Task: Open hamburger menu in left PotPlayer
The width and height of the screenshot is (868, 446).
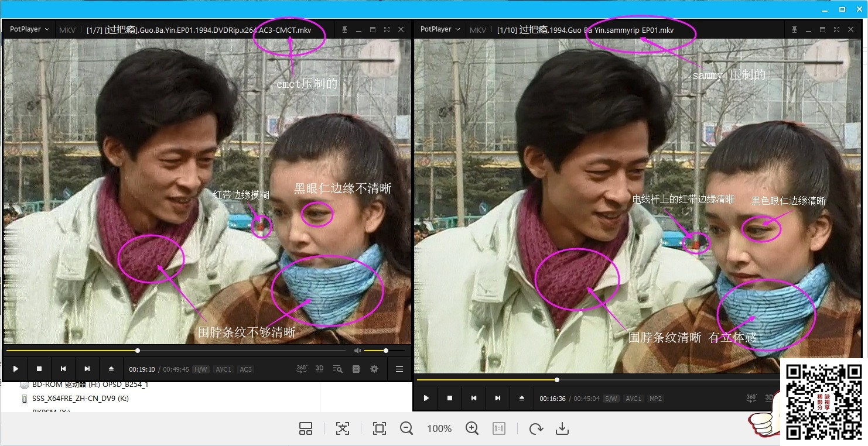Action: (x=399, y=369)
